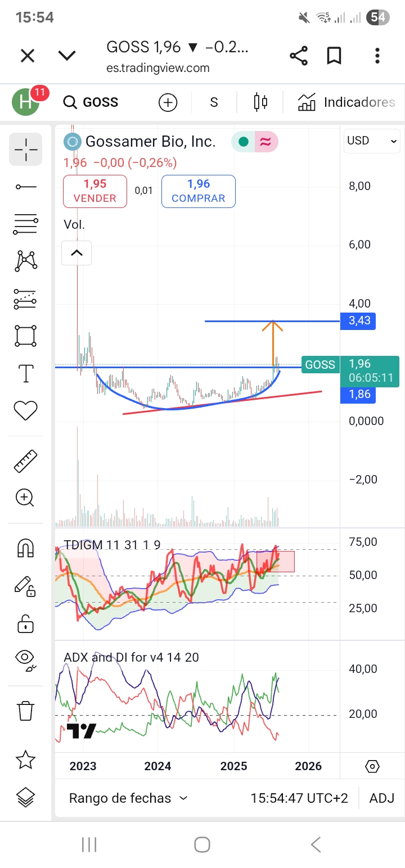405x868 pixels.
Task: Activate the zoom in tool
Action: [25, 498]
